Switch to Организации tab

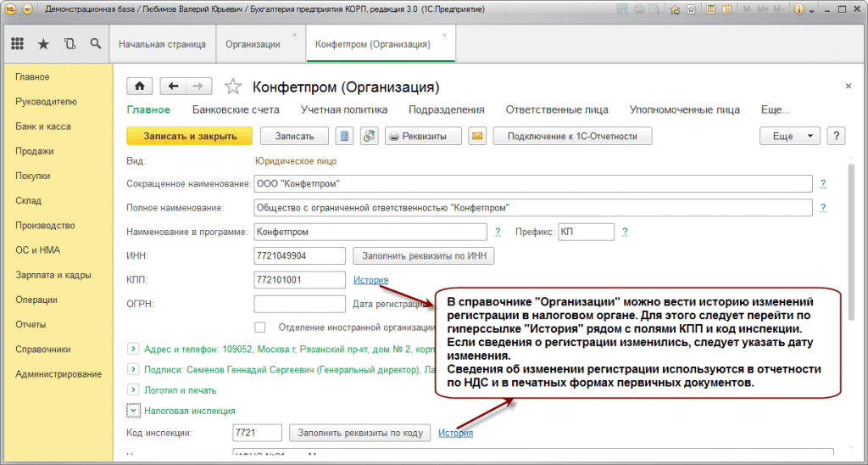tap(252, 43)
